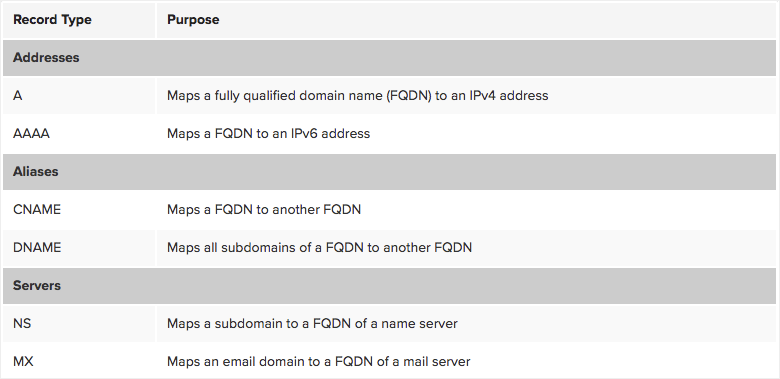Click the mail server purpose description
The width and height of the screenshot is (780, 379).
pyautogui.click(x=318, y=362)
